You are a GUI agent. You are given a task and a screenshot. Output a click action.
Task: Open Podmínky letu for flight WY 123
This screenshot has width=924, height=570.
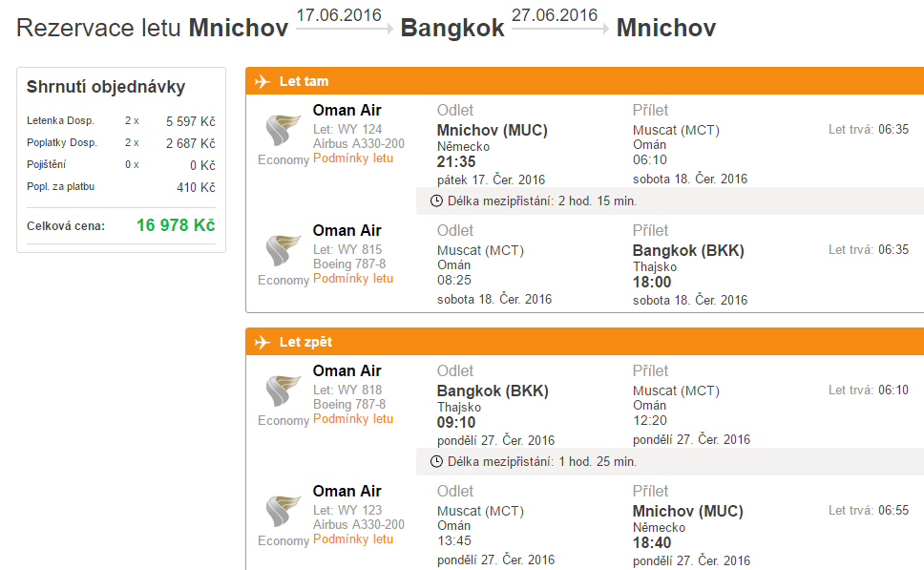[353, 539]
